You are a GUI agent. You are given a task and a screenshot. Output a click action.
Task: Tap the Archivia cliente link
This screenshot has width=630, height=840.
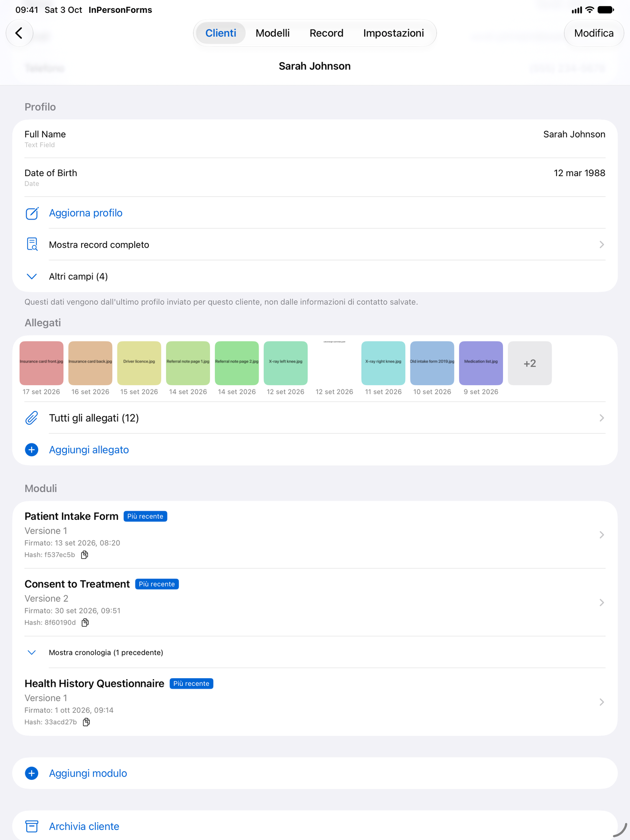(84, 826)
